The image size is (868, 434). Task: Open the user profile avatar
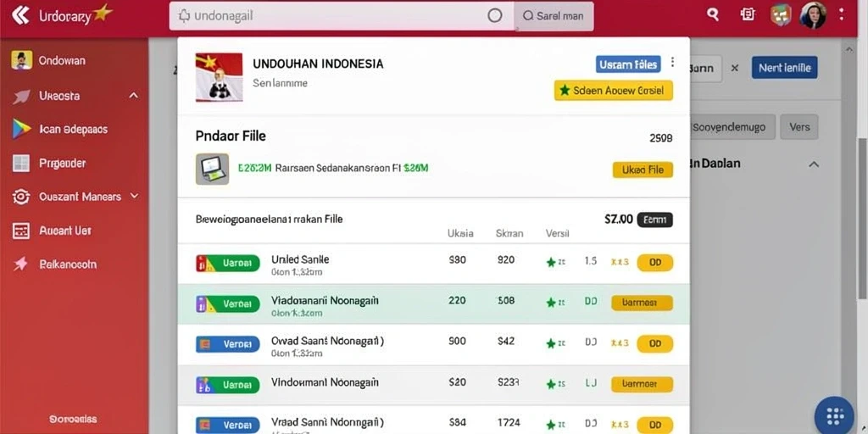(813, 15)
